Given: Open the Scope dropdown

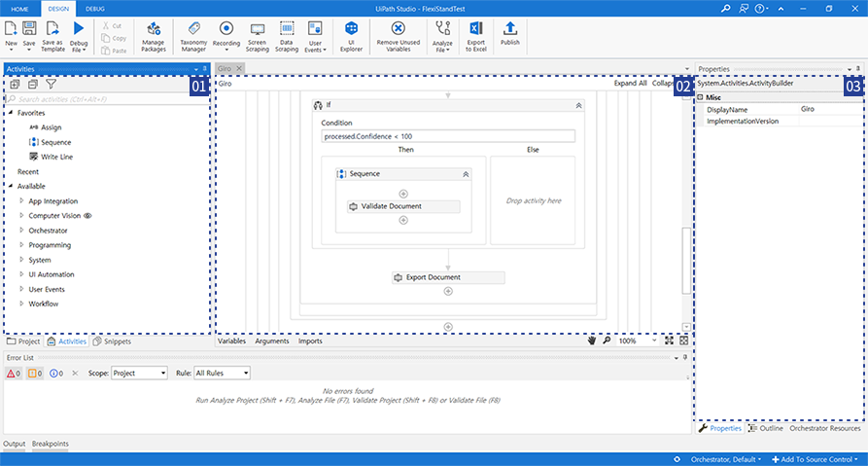Looking at the screenshot, I should (x=139, y=373).
